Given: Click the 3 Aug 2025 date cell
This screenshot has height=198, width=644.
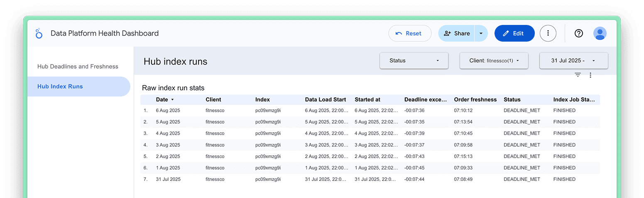Looking at the screenshot, I should tap(168, 145).
